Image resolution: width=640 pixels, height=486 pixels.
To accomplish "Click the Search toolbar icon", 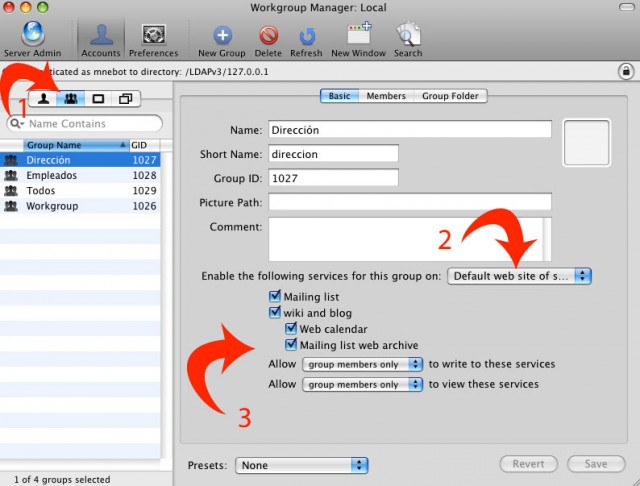I will click(x=408, y=39).
